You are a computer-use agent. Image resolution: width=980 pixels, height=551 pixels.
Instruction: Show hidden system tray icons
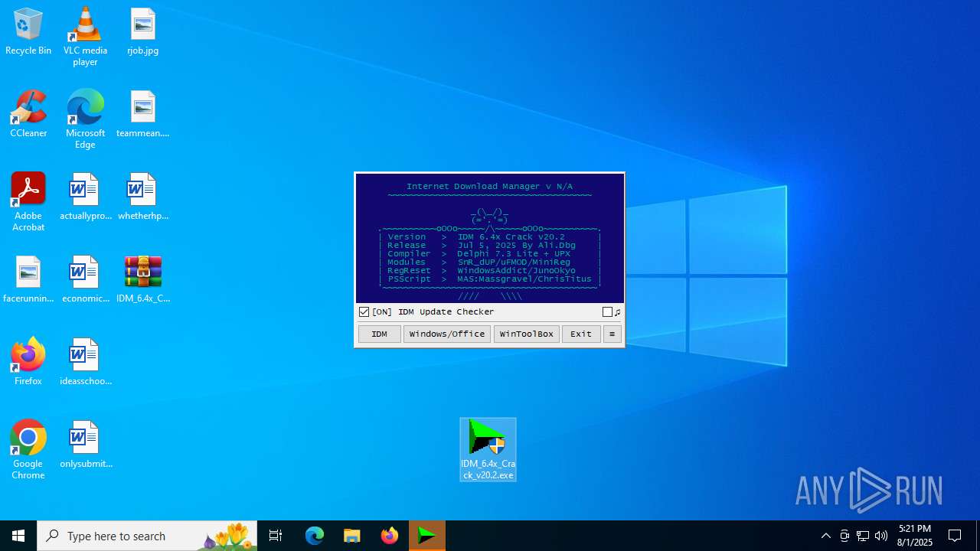click(826, 536)
